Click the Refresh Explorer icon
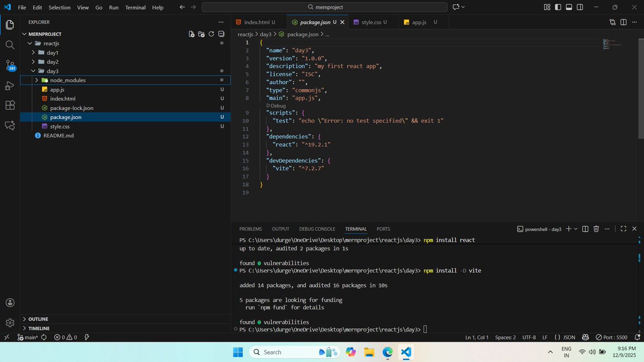The width and height of the screenshot is (644, 362). [211, 34]
